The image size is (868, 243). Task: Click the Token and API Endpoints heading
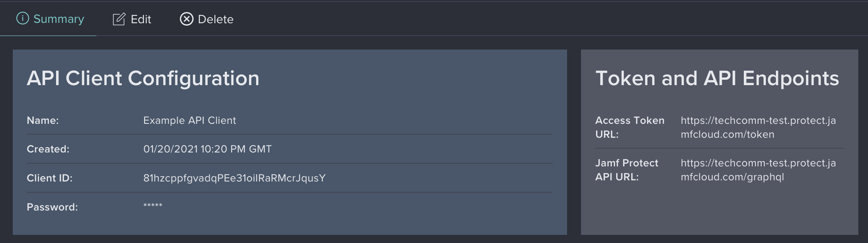pyautogui.click(x=717, y=79)
